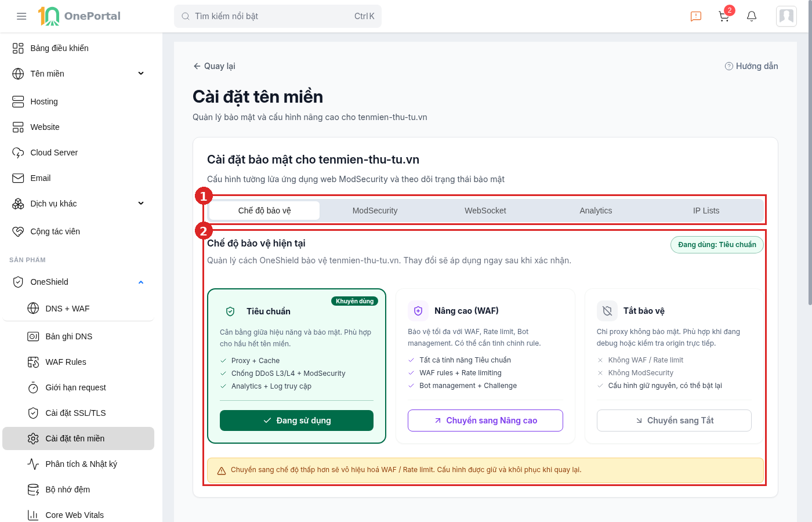This screenshot has width=812, height=522.
Task: Go back with Quay lại link
Action: pyautogui.click(x=214, y=66)
